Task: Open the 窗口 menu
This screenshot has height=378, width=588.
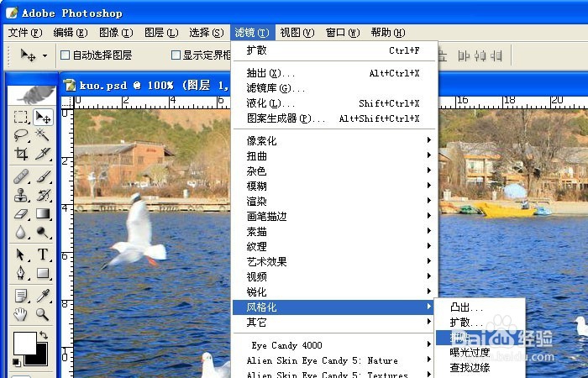Action: 343,33
